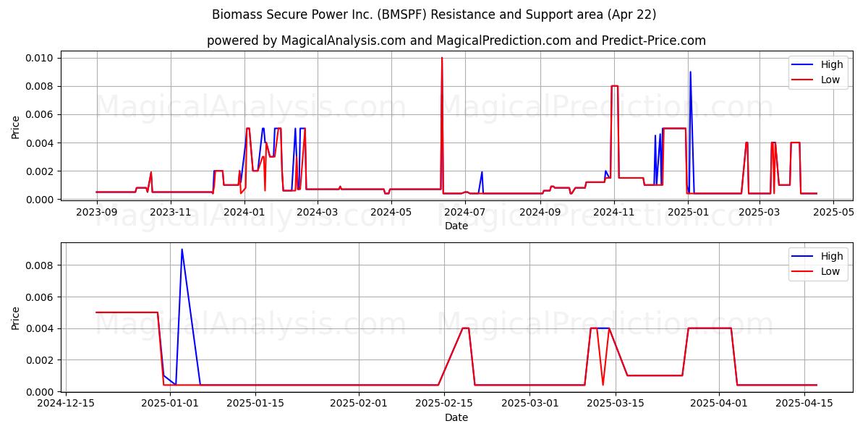Click the bottom chart 'Price' axis label

pos(16,317)
